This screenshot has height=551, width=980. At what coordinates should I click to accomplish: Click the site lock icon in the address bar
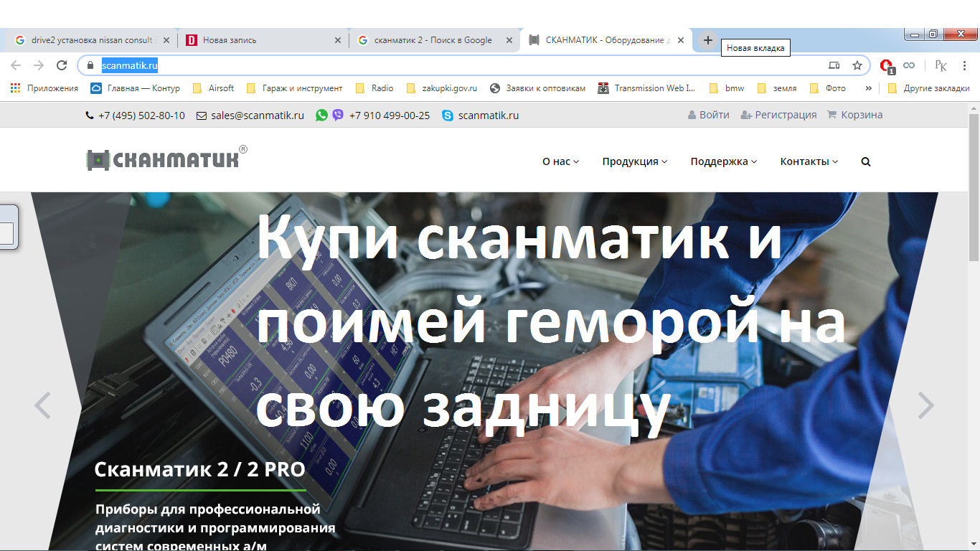pos(90,65)
